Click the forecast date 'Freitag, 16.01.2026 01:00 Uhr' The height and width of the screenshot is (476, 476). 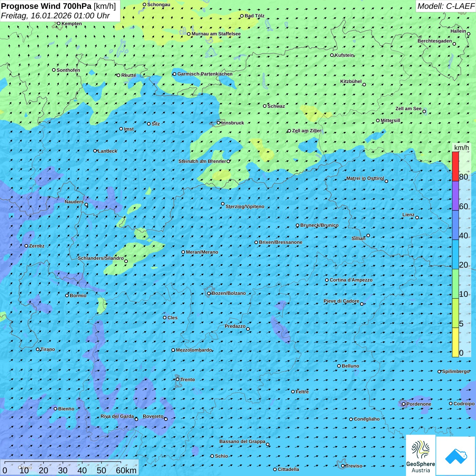[55, 16]
